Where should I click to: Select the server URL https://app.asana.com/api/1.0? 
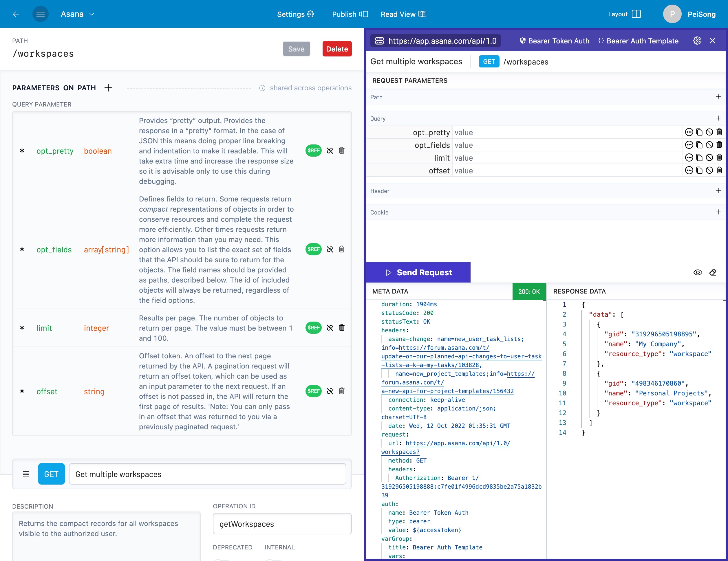(x=436, y=41)
